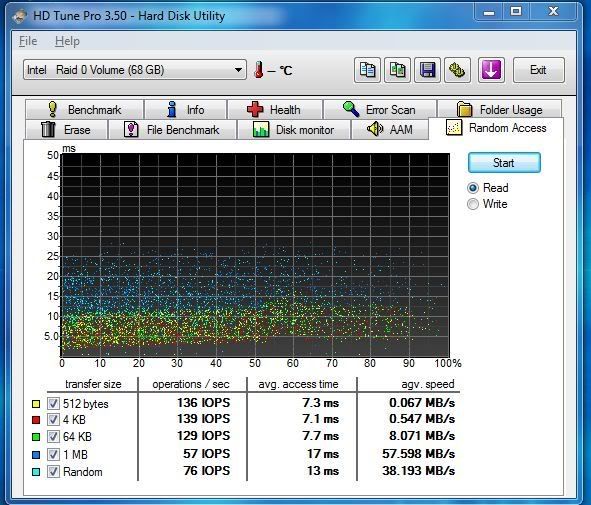Click the '17 ms' access time

323,453
